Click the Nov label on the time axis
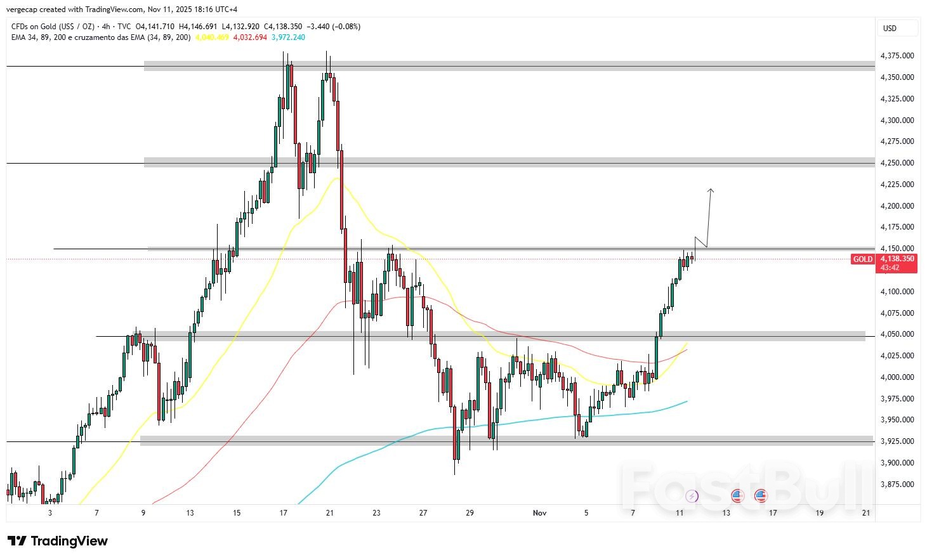The image size is (927, 560). click(x=540, y=512)
